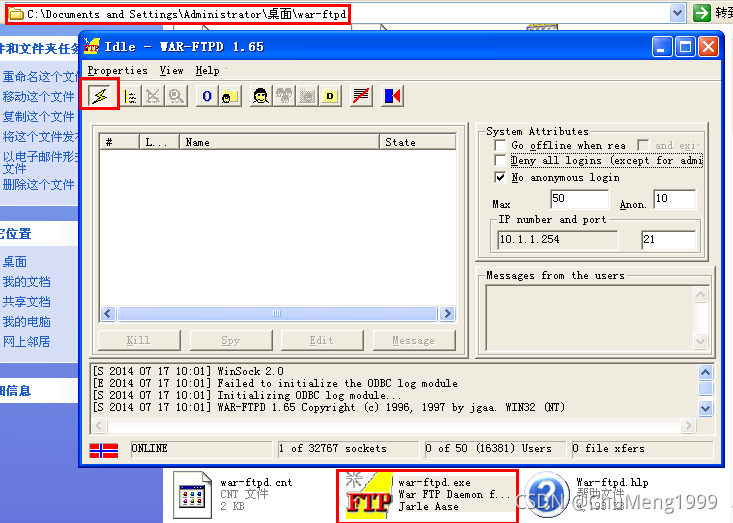Click the Anon. users input field

[675, 199]
